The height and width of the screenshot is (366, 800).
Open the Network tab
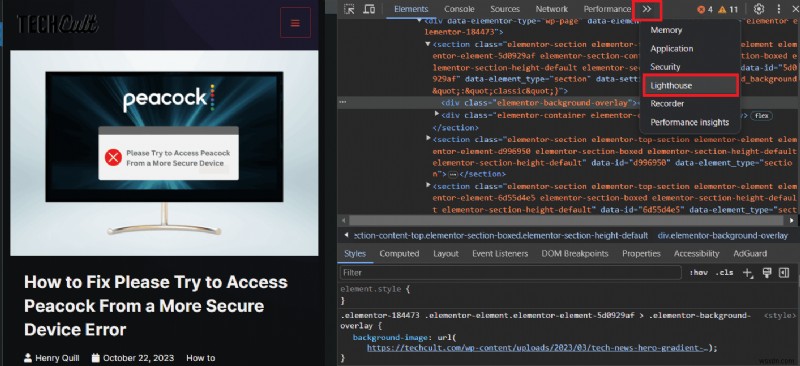tap(552, 9)
